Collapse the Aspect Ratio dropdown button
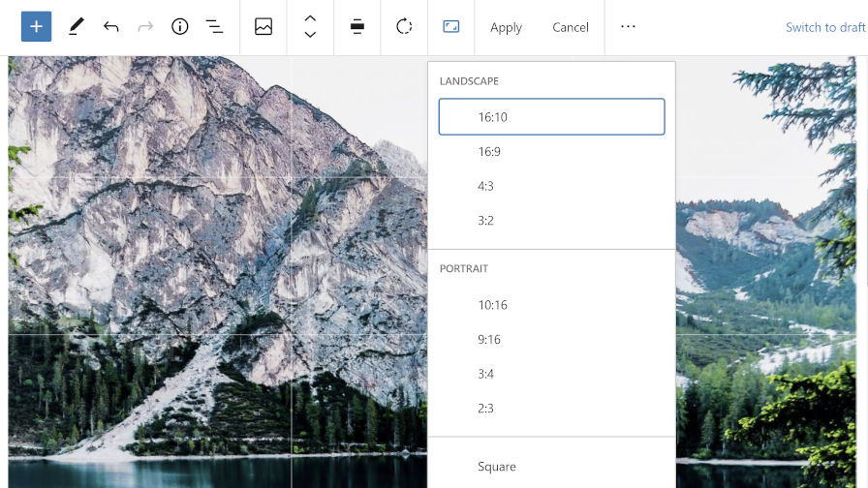Screen dimensions: 868x488 (450, 27)
